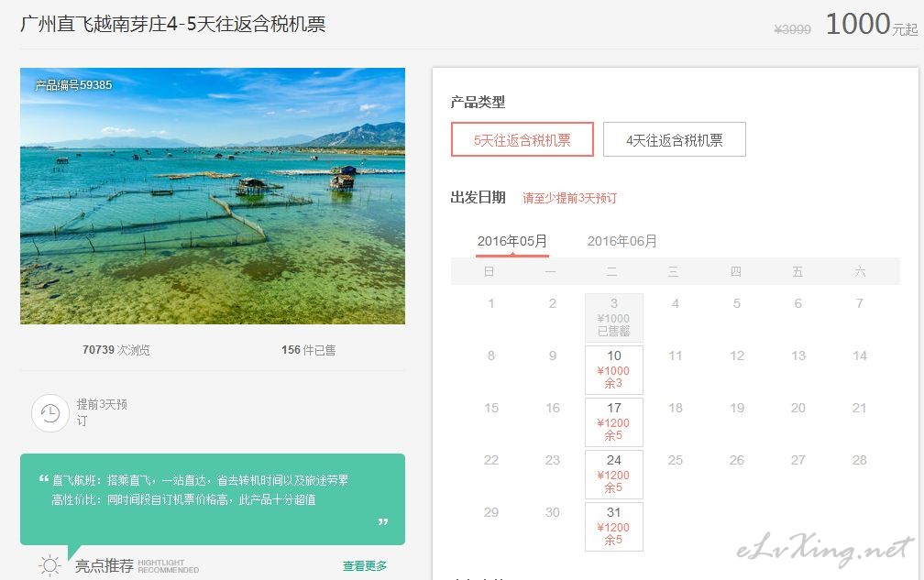Screen dimensions: 924x580
Task: Pick May 31 departure at ¥1200
Action: 613,527
